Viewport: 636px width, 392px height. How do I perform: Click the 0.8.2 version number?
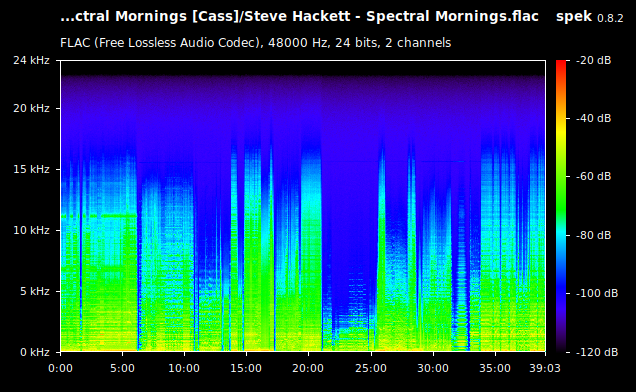click(610, 18)
